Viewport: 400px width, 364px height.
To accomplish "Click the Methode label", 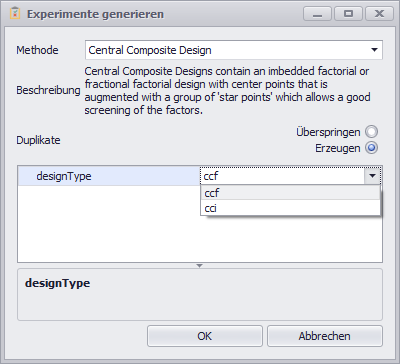I will coord(37,50).
